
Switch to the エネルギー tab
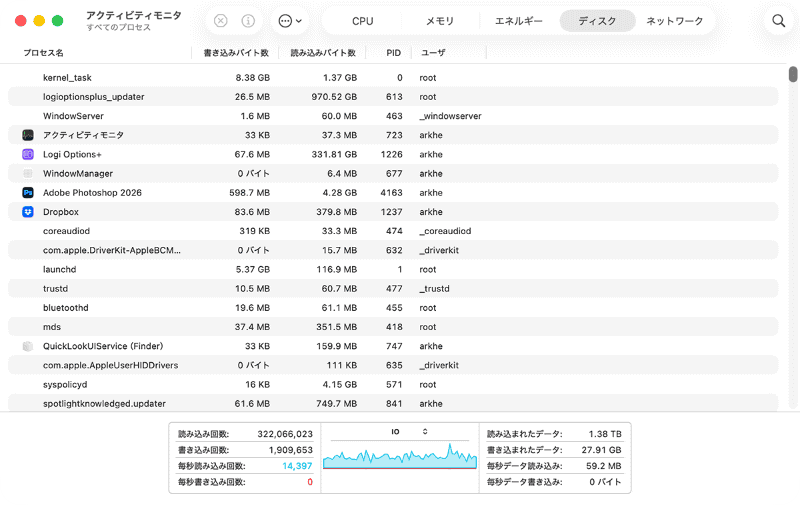tap(519, 21)
